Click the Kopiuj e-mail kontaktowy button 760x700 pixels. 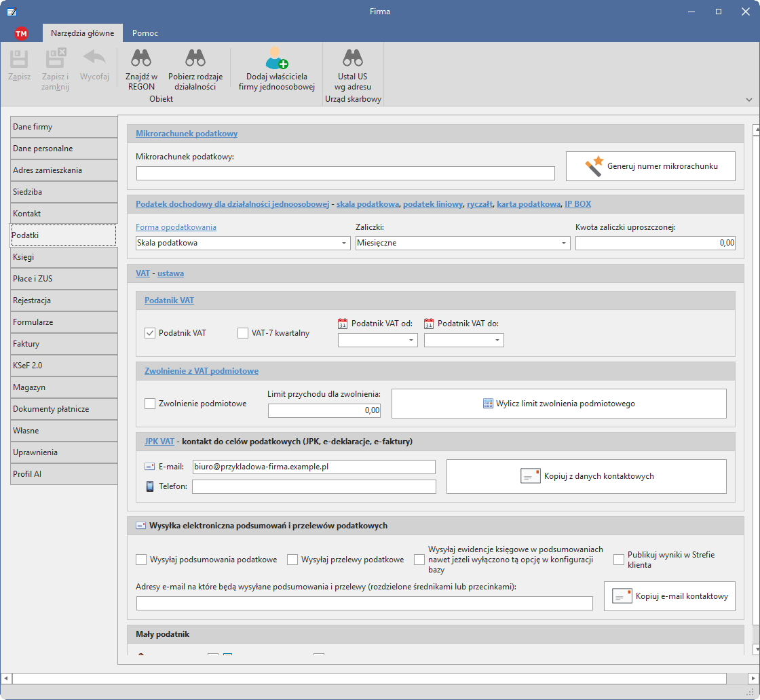point(669,596)
